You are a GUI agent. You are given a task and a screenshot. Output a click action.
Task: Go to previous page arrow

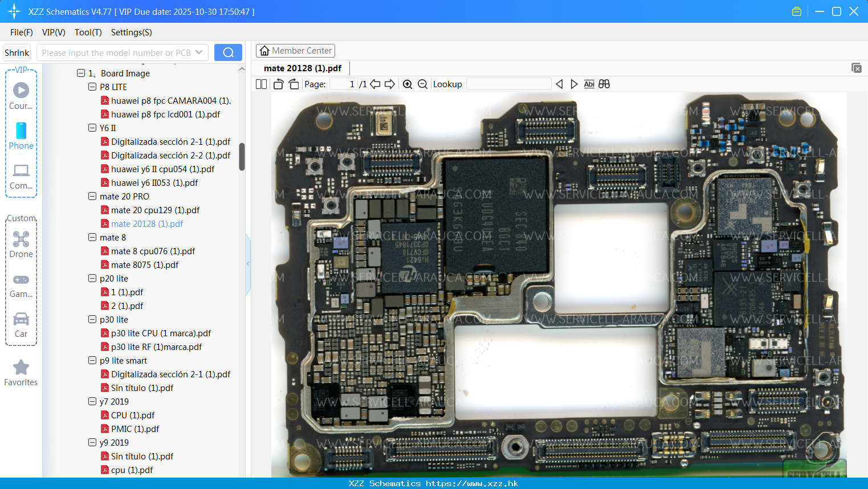[x=375, y=84]
